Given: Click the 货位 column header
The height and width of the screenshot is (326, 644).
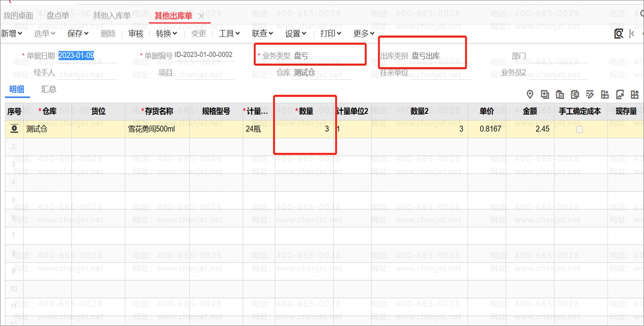Looking at the screenshot, I should pos(99,112).
